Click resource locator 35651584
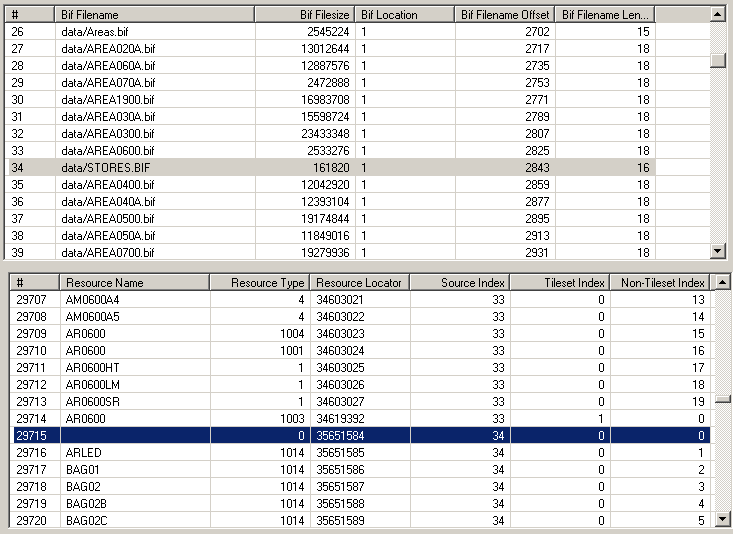This screenshot has height=534, width=733. point(340,436)
